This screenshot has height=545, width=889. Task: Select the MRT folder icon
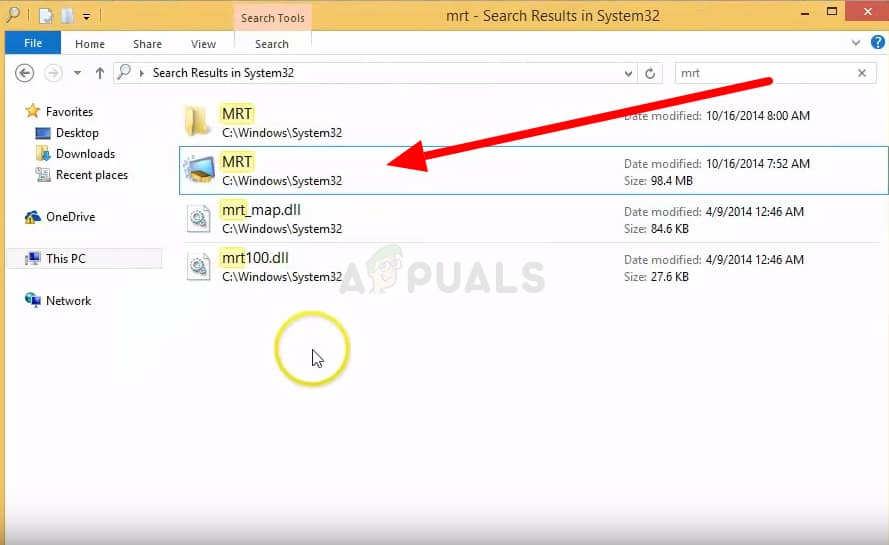198,121
